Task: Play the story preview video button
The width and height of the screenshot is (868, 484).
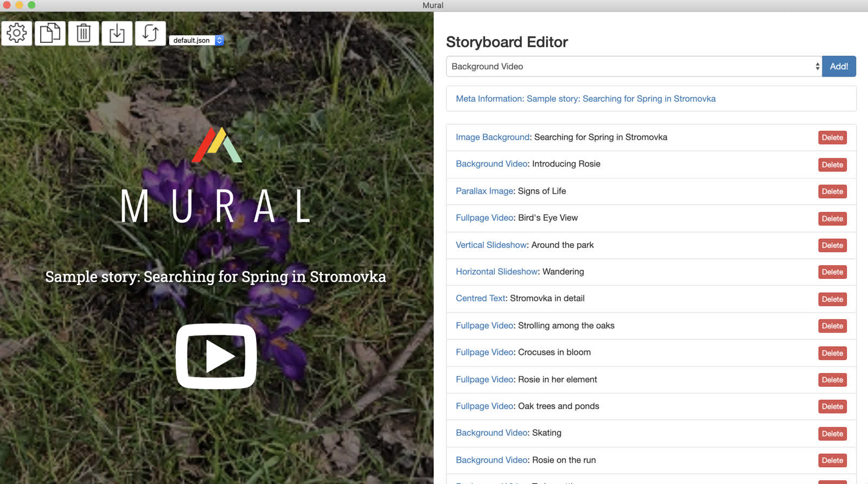Action: pos(216,356)
